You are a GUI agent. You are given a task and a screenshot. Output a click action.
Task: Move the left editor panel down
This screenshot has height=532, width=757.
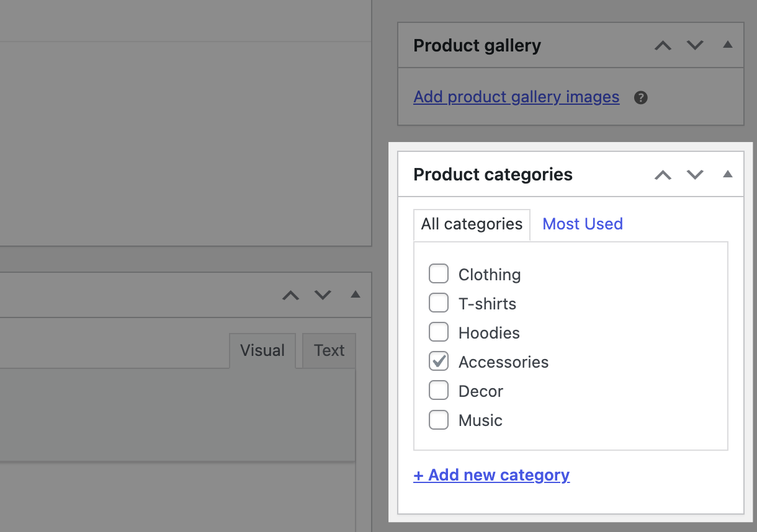(323, 295)
